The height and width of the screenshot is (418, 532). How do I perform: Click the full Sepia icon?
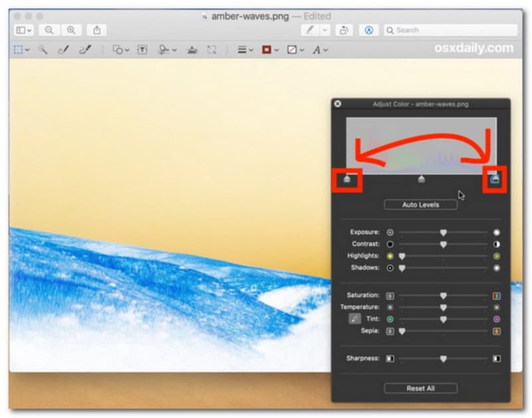[497, 331]
